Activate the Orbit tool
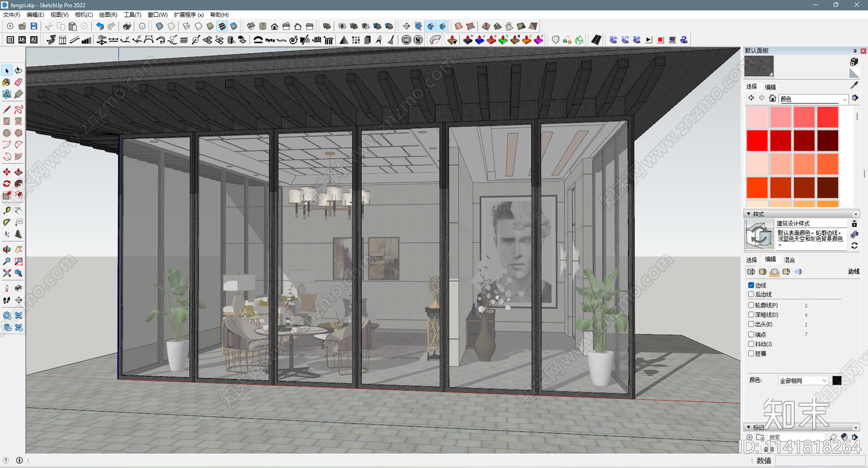Image resolution: width=868 pixels, height=468 pixels. click(x=7, y=249)
